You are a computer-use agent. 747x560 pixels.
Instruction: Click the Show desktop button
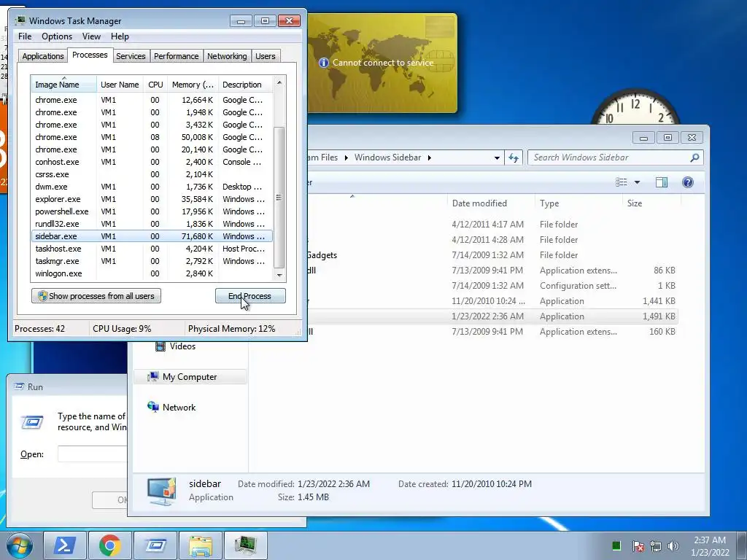pyautogui.click(x=742, y=545)
